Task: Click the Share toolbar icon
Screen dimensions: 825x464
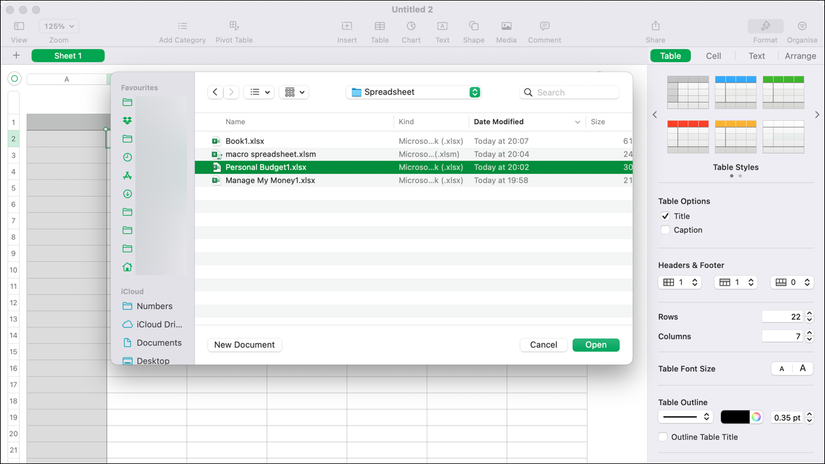Action: pos(656,26)
